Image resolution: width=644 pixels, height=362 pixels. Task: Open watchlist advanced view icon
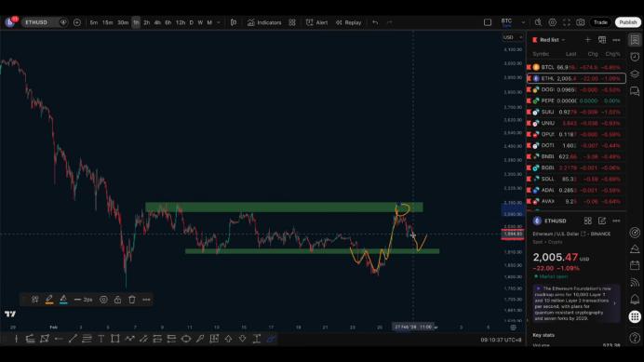click(602, 40)
